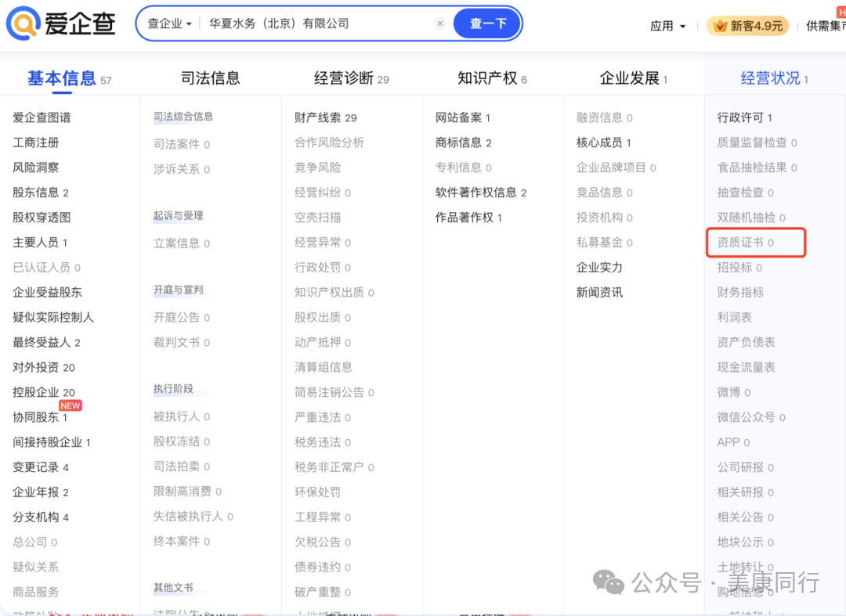Click the 查一下 search button
The image size is (846, 616).
[x=487, y=23]
